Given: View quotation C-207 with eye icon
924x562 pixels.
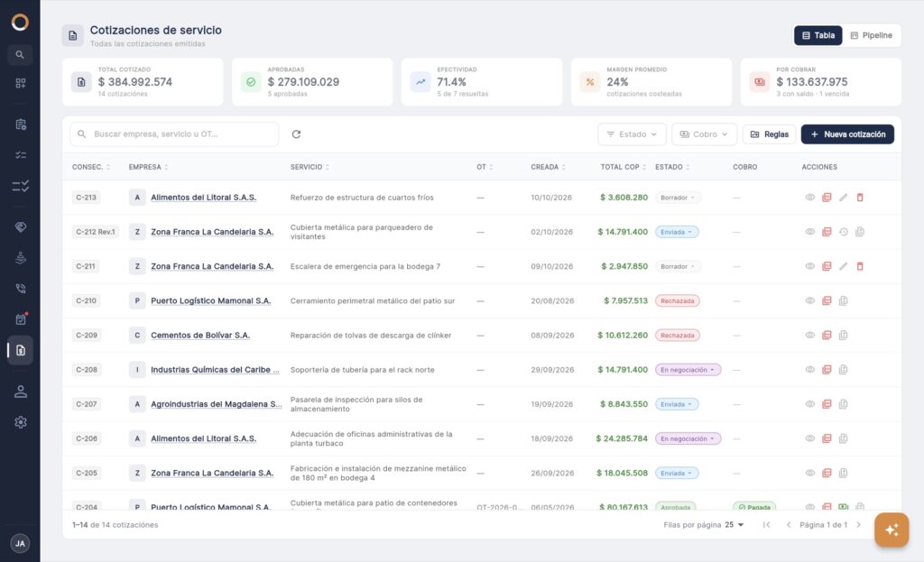Looking at the screenshot, I should tap(810, 404).
